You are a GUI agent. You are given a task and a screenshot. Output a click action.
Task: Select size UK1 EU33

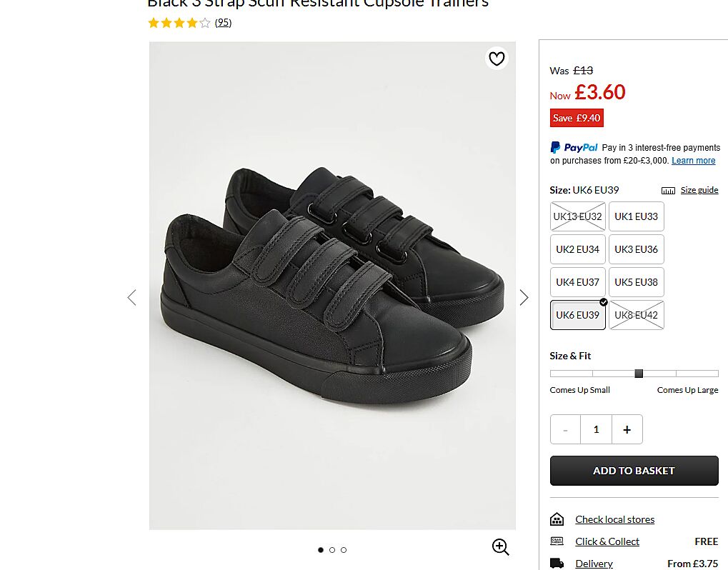coord(636,216)
